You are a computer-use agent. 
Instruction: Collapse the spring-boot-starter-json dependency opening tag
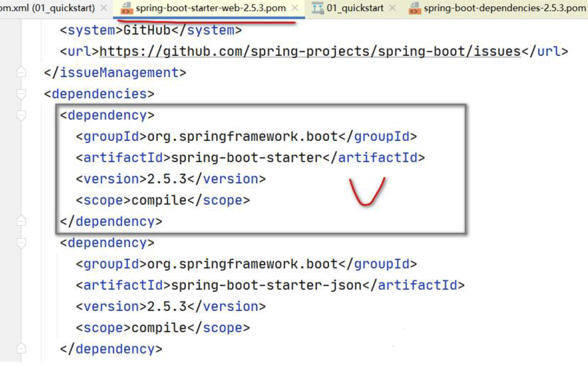pyautogui.click(x=21, y=243)
